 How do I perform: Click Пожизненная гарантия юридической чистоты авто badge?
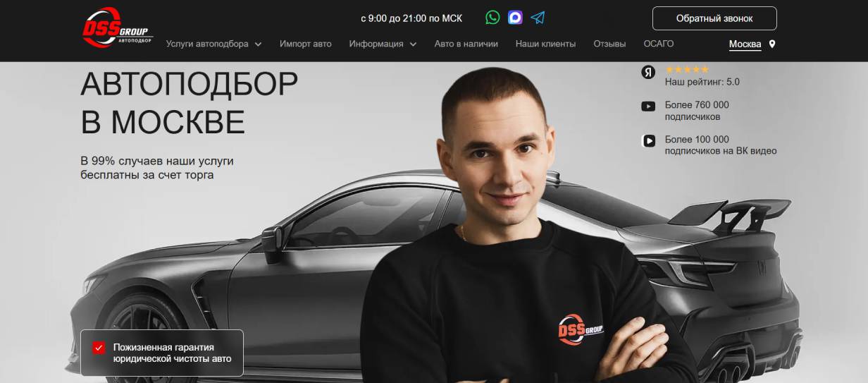162,353
